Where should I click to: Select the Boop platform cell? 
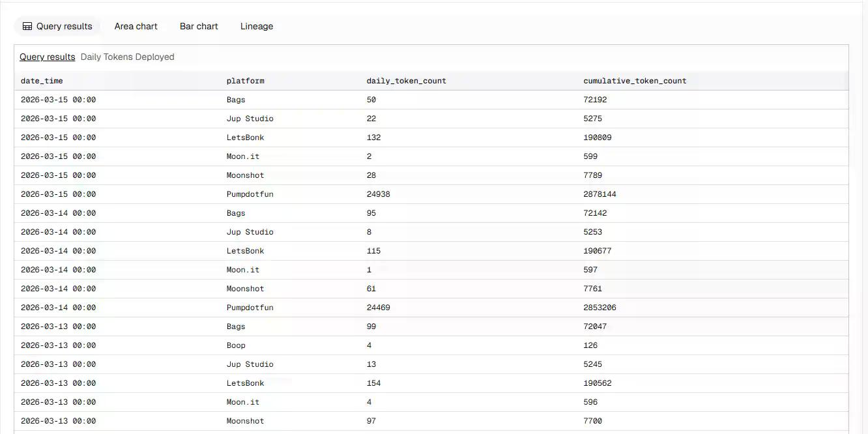(x=236, y=345)
